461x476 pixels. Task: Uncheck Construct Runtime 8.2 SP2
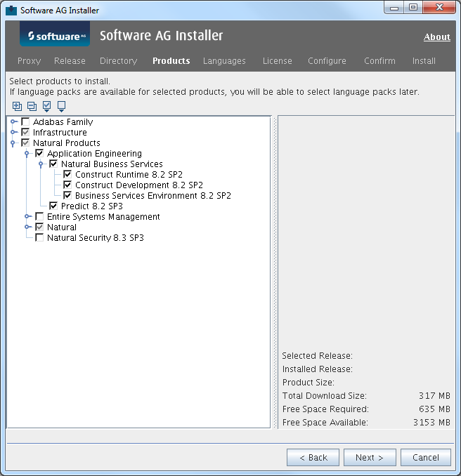(x=67, y=175)
